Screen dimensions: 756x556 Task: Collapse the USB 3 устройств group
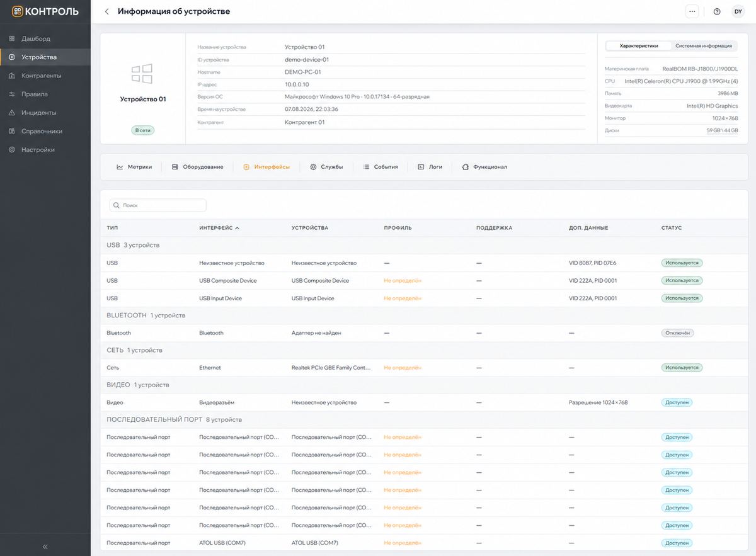(424, 245)
